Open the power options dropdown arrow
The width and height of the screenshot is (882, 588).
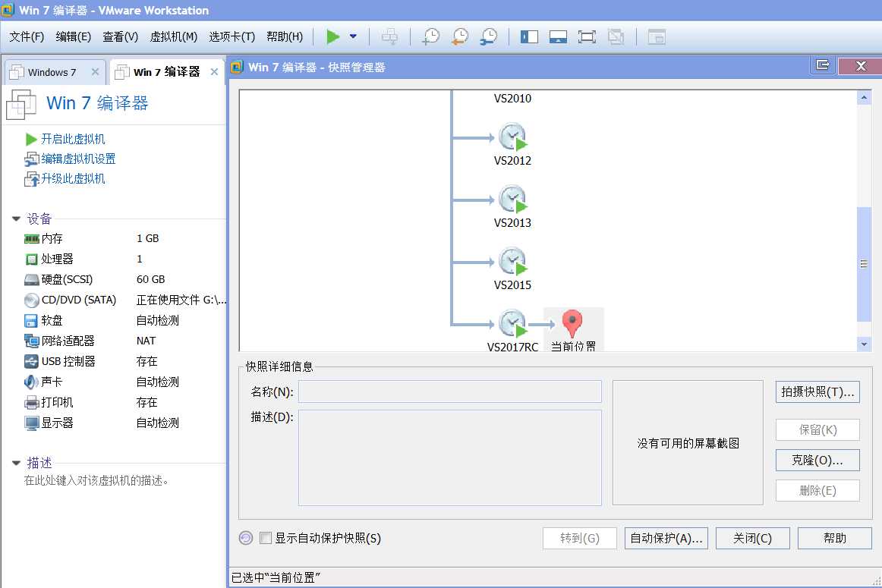[353, 37]
